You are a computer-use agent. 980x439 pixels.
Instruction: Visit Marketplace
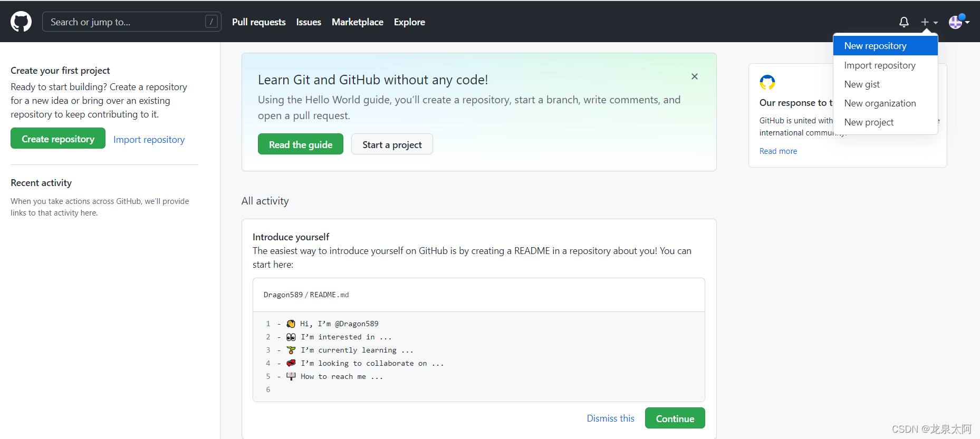358,22
